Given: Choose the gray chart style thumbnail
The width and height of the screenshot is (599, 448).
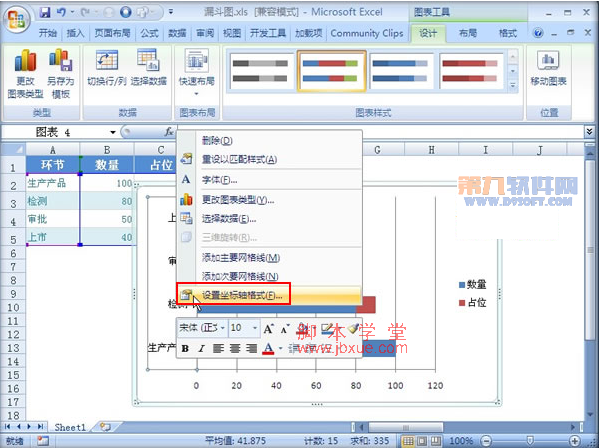Looking at the screenshot, I should pos(261,71).
